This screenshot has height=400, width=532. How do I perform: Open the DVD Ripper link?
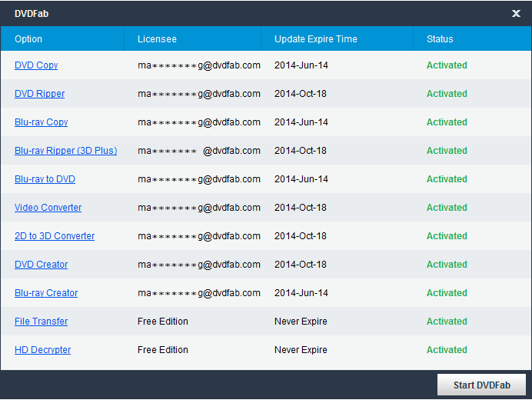(x=40, y=94)
